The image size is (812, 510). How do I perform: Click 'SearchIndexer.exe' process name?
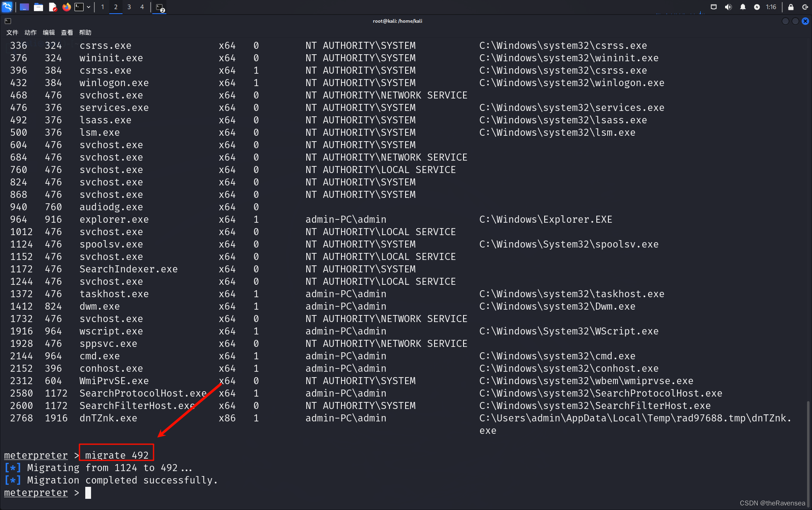(x=129, y=269)
